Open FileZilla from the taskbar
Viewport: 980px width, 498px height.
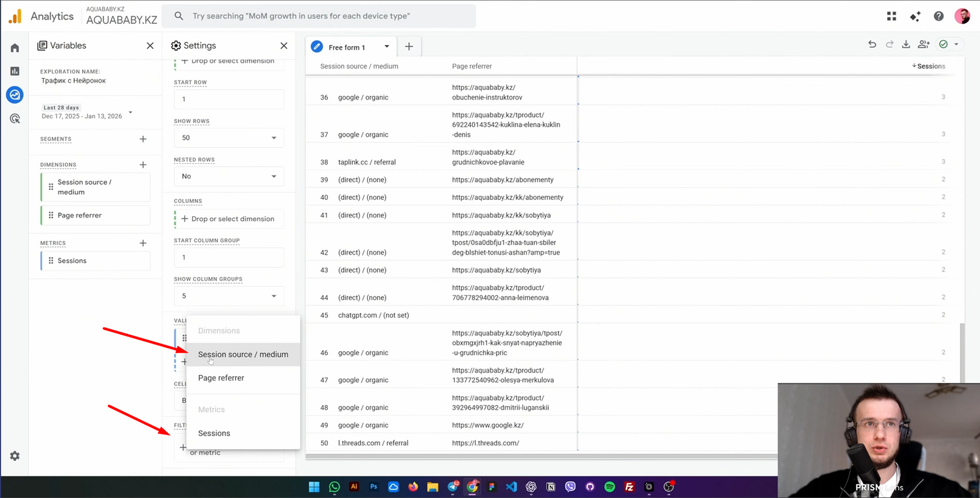click(x=629, y=487)
